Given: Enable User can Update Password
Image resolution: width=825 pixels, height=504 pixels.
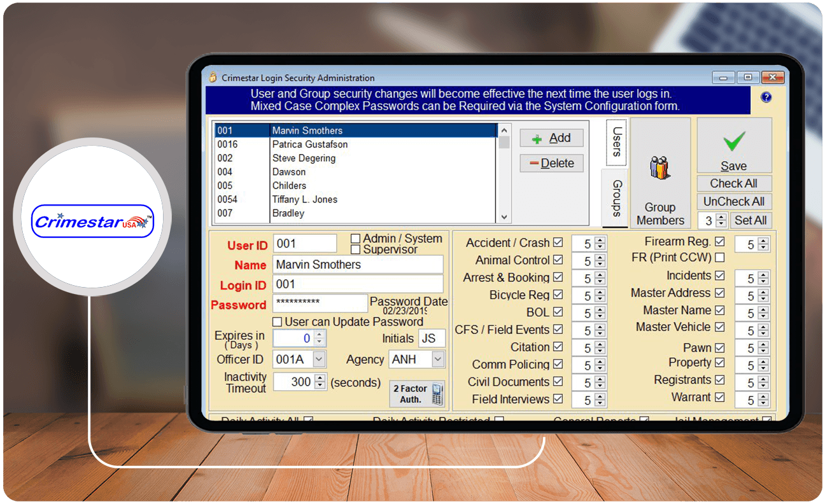Looking at the screenshot, I should 278,322.
